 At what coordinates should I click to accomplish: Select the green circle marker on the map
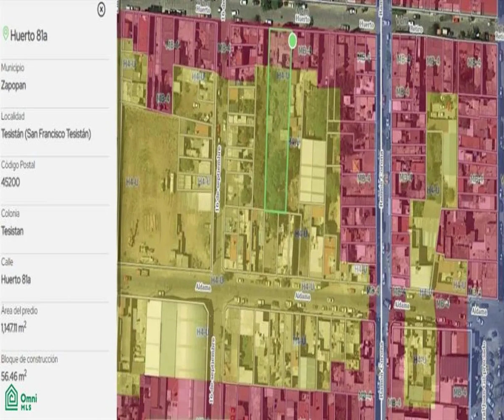(293, 41)
